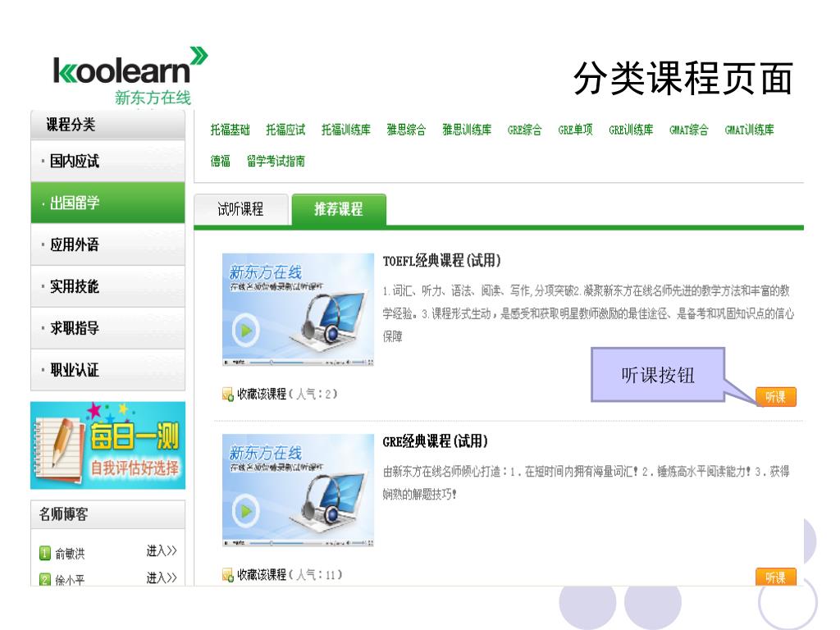
Task: Switch to the 试听课程 tab
Action: tap(240, 209)
